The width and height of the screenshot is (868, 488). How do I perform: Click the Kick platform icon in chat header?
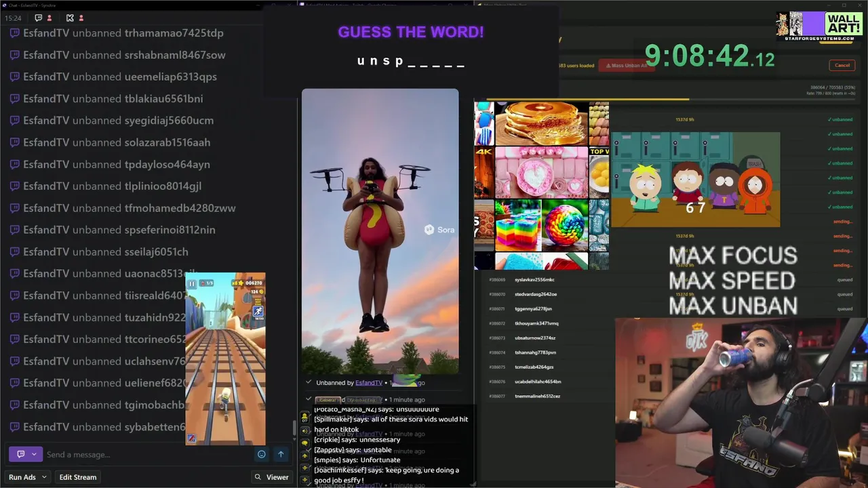[70, 18]
